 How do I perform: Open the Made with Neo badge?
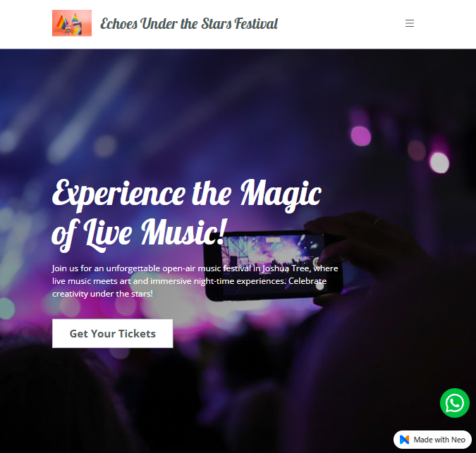pos(432,440)
